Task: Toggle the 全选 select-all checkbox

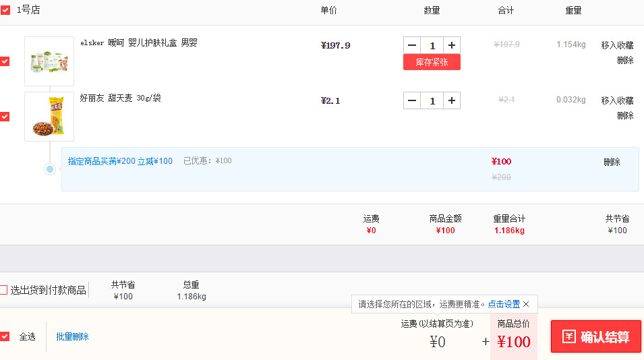Action: 5,336
